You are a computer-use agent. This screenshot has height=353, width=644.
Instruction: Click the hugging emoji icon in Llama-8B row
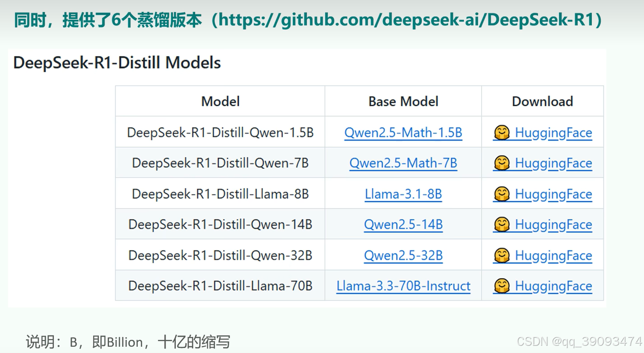pos(501,194)
